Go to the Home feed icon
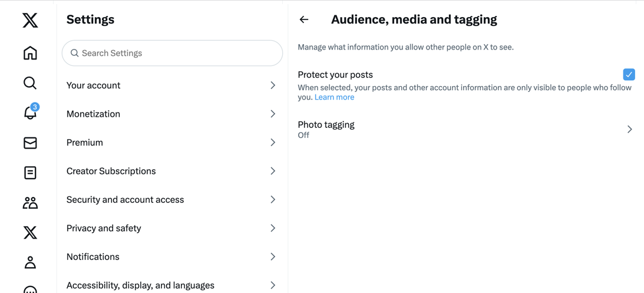The height and width of the screenshot is (293, 644). point(30,53)
